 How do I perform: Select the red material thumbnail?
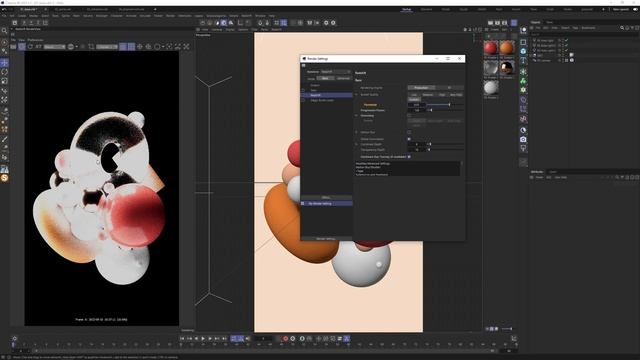pos(491,48)
